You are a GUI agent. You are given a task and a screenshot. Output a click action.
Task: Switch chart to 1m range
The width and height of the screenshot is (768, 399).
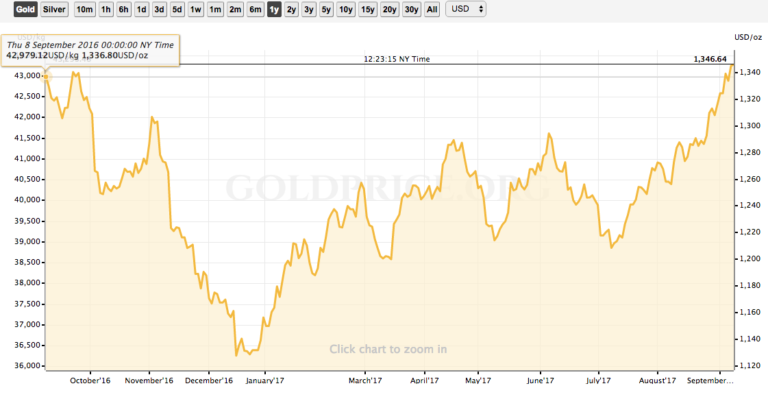click(x=215, y=9)
